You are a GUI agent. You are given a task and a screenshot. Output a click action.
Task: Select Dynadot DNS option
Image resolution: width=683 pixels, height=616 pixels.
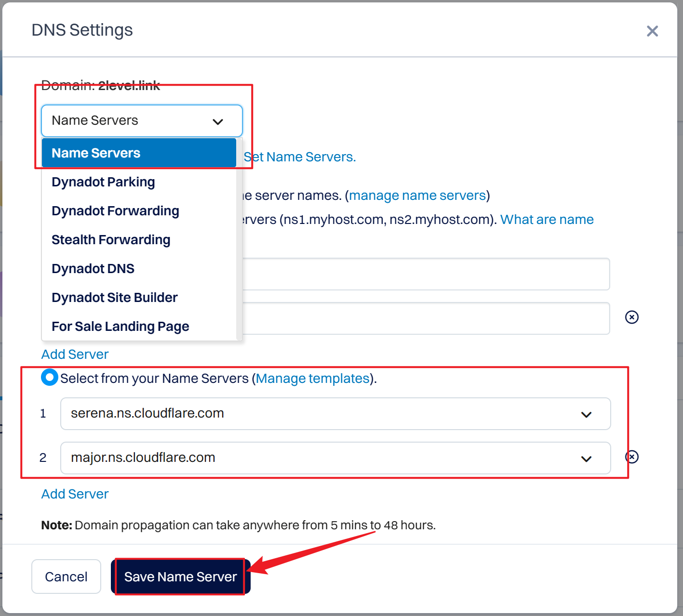pos(93,269)
